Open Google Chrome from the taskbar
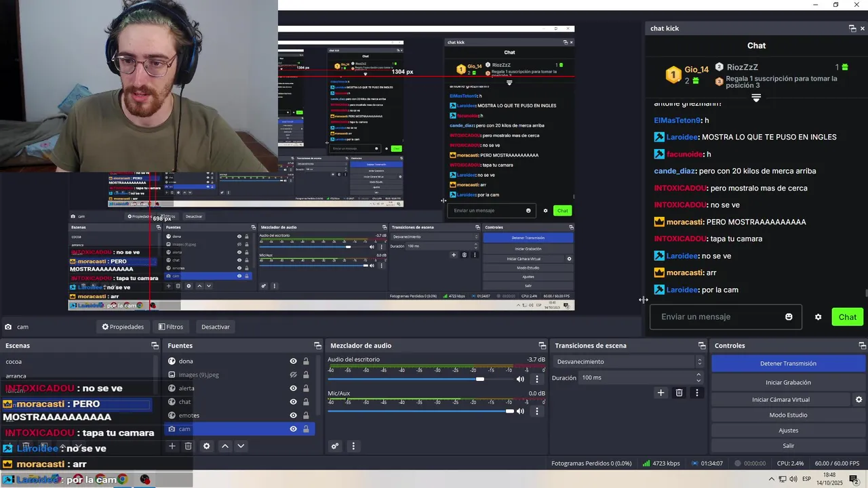 (x=122, y=479)
